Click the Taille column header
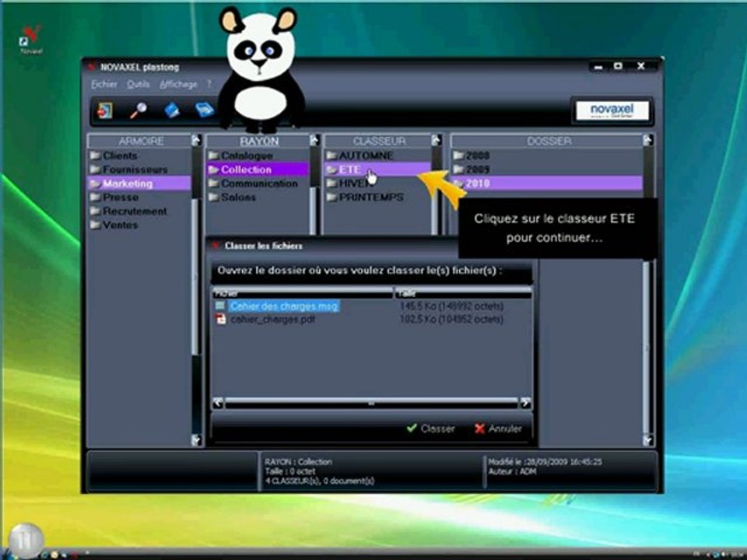The width and height of the screenshot is (747, 560). click(x=462, y=293)
